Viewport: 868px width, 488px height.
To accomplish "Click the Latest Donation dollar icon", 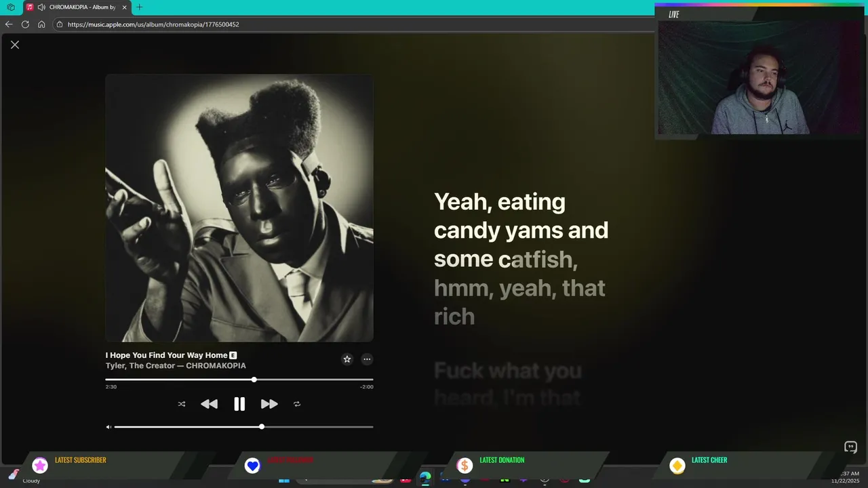I will (465, 466).
